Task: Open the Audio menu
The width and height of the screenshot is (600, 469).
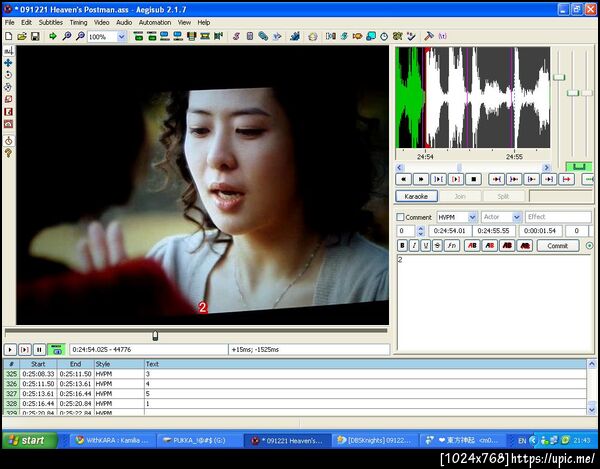Action: (x=124, y=23)
